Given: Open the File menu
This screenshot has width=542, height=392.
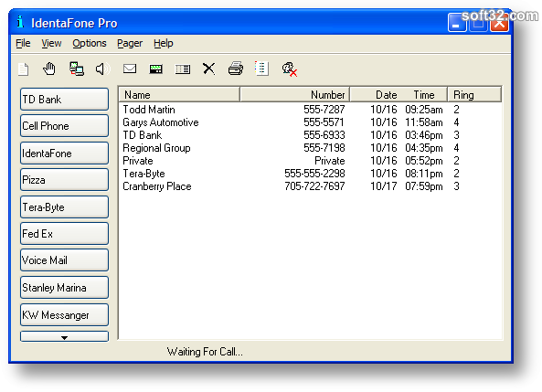Looking at the screenshot, I should point(23,43).
